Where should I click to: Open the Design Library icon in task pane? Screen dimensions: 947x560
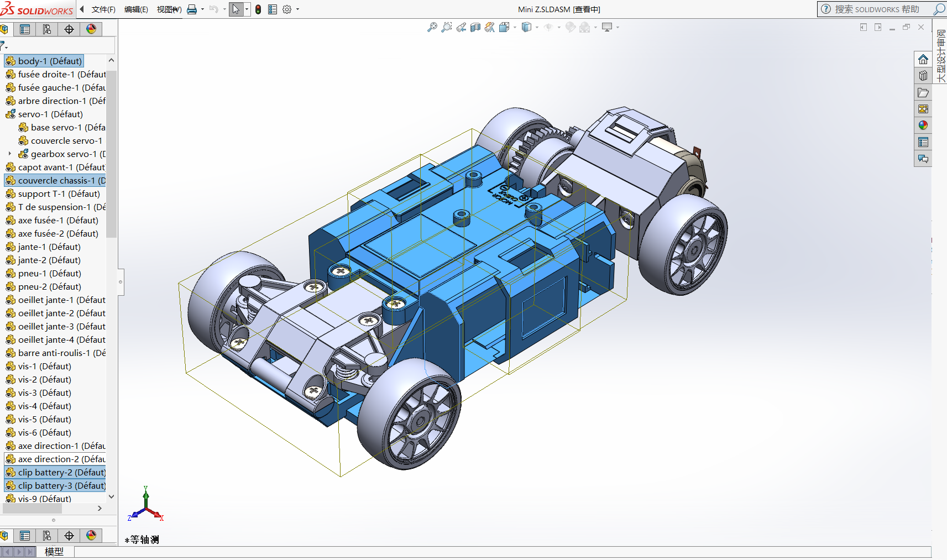(x=923, y=76)
